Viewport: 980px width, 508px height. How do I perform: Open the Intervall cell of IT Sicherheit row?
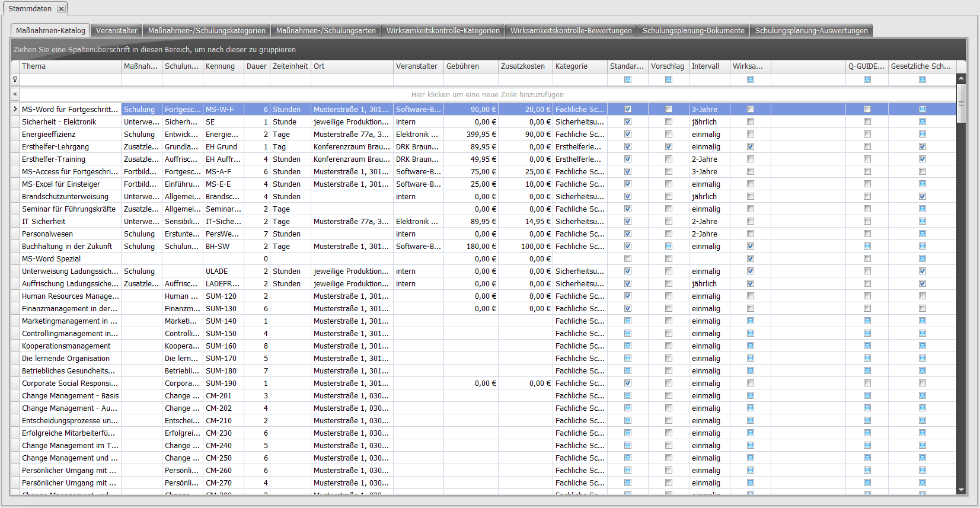click(709, 221)
